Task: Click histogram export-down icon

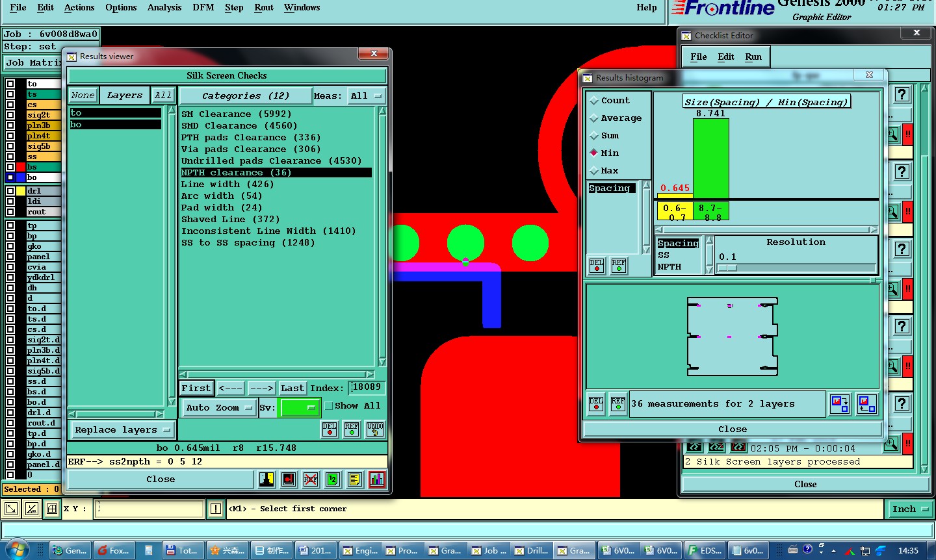Action: 840,404
